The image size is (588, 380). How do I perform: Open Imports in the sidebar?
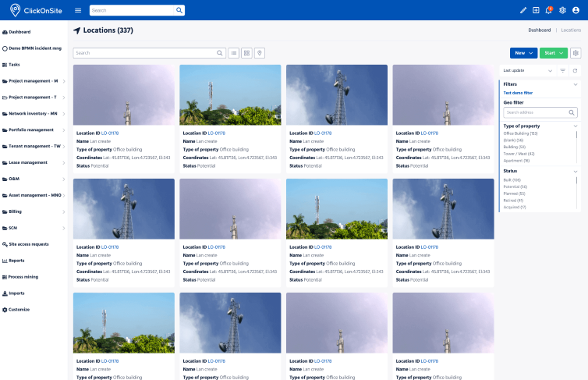click(13, 293)
